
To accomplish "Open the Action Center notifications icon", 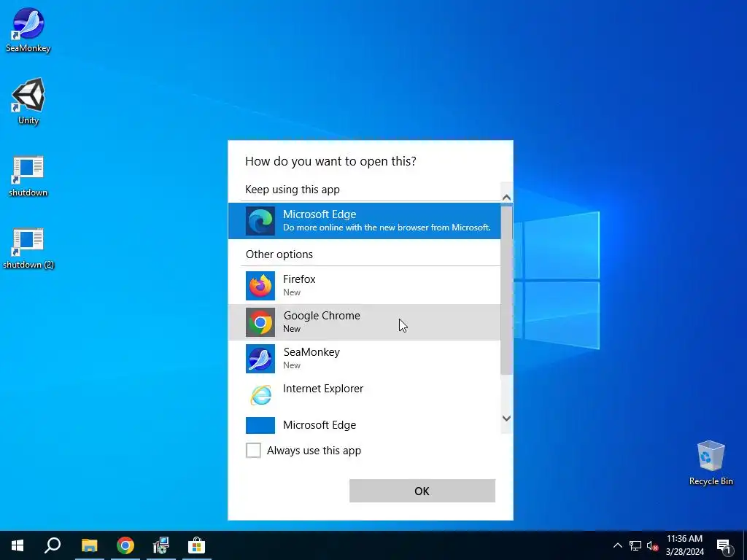I will tap(724, 545).
